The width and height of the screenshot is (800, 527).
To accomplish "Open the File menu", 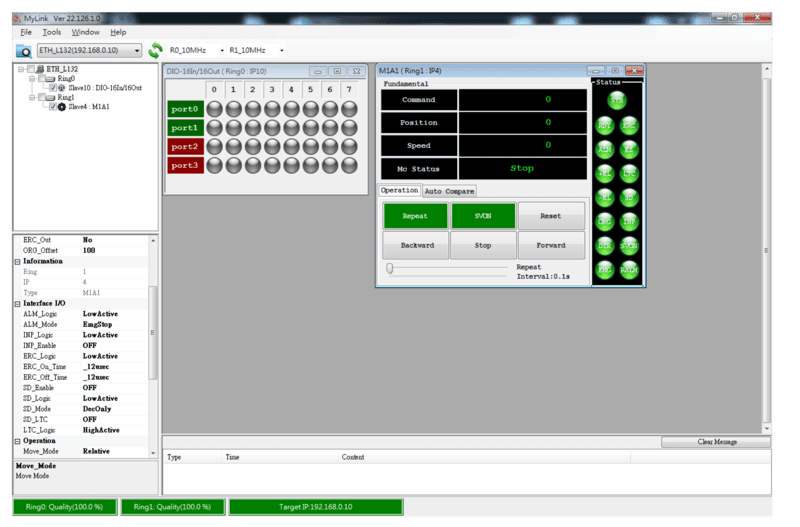I will click(x=26, y=32).
